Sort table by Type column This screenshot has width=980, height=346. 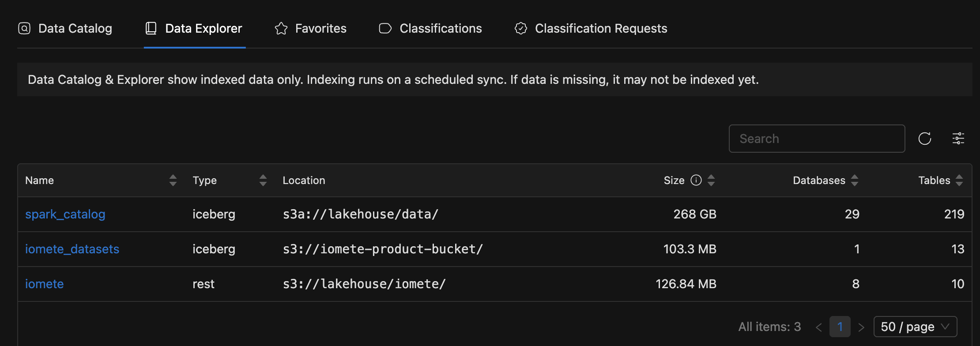263,180
